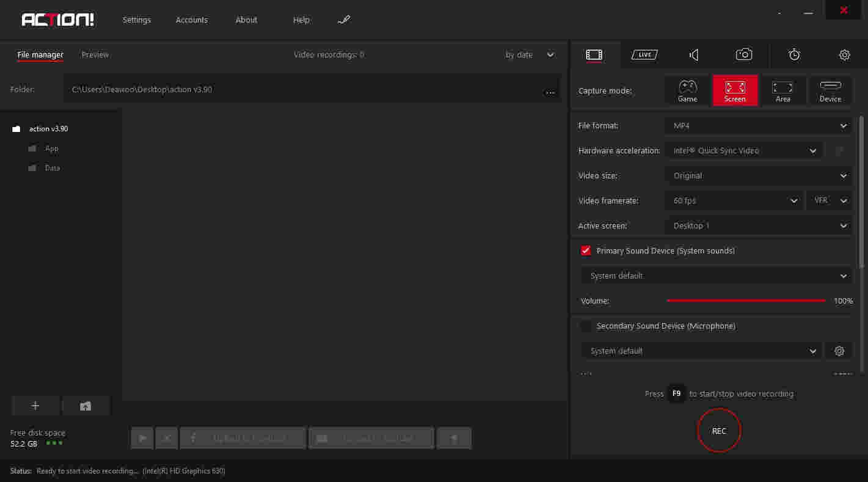Enable Secondary Sound Device (Microphone) checkbox
Image resolution: width=868 pixels, height=482 pixels.
(586, 326)
